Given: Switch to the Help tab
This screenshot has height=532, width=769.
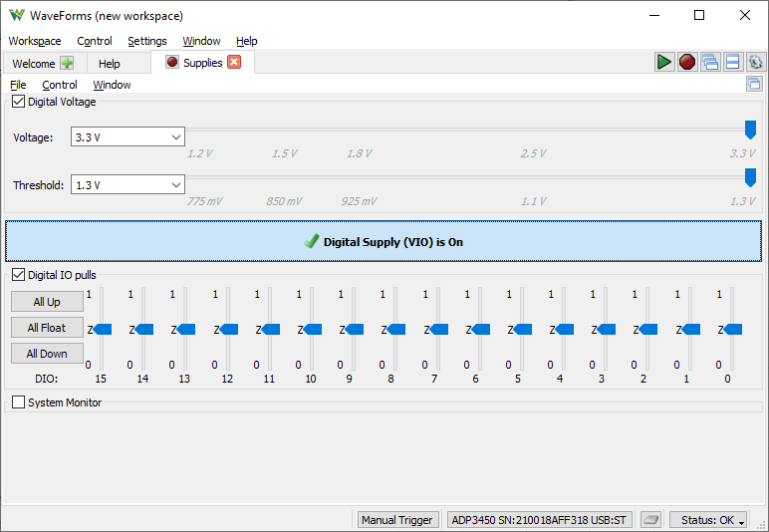Looking at the screenshot, I should coord(109,64).
